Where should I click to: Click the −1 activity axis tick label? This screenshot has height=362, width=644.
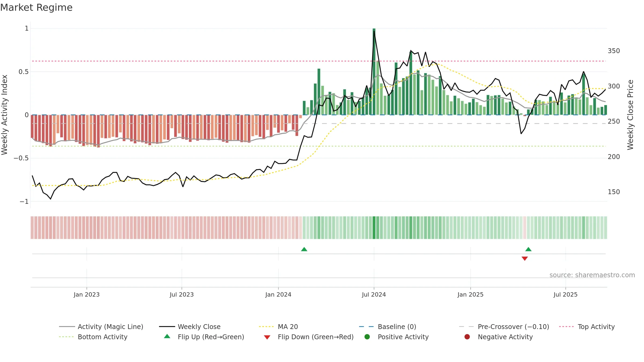pos(24,201)
